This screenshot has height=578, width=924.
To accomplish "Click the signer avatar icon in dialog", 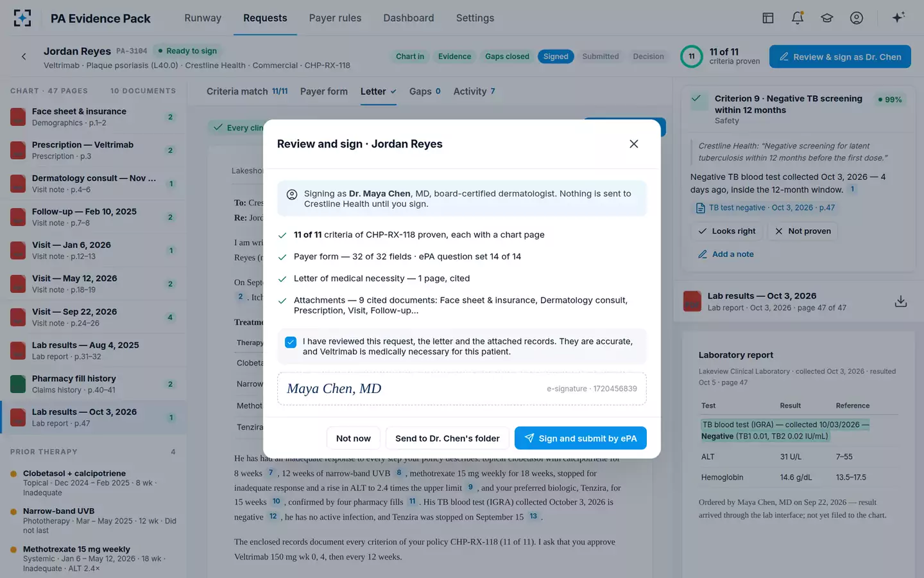I will [x=291, y=195].
